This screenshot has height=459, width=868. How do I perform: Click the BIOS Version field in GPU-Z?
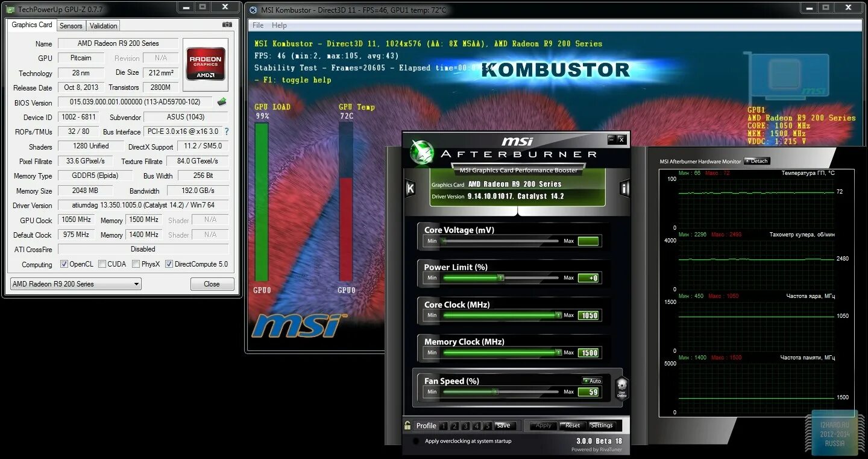point(136,102)
